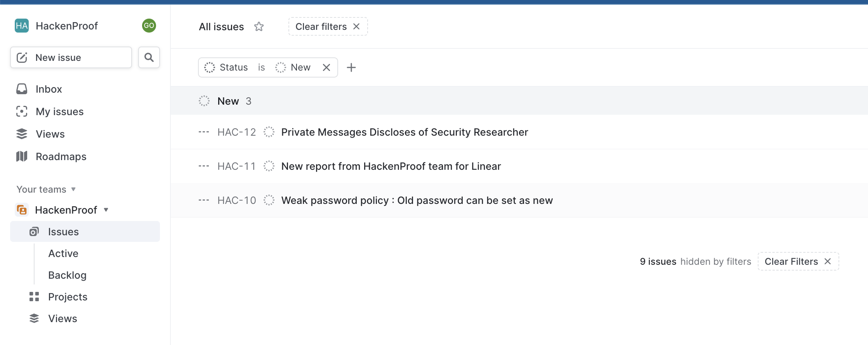Open the filter operator 'is' dropdown
Screen dimensions: 868x345
pyautogui.click(x=261, y=67)
